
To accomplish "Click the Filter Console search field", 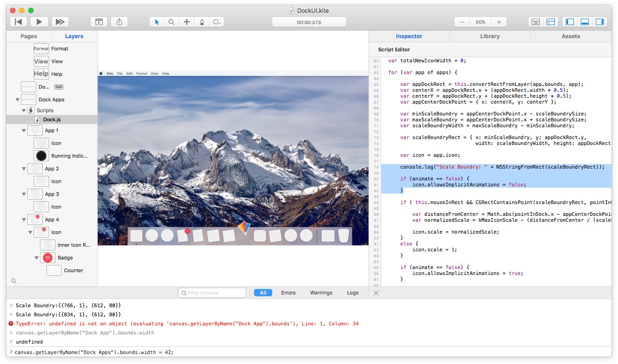I will 212,293.
